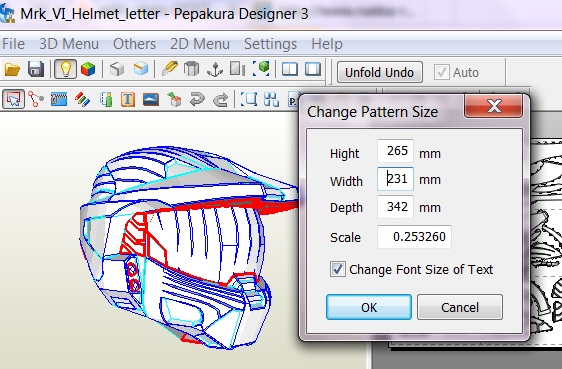
Task: Open the 3D Menu
Action: [x=69, y=44]
